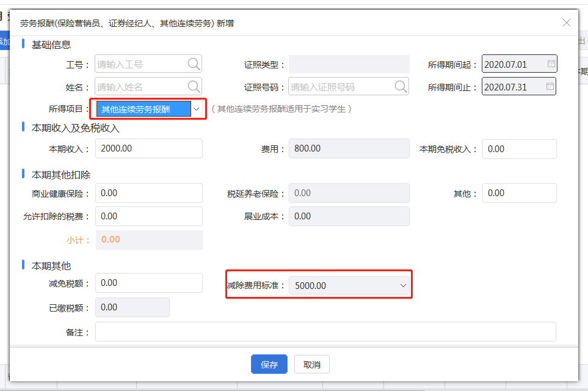Click the 税延养老保险 disabled field
Viewport: 588px width, 391px height.
tap(349, 193)
